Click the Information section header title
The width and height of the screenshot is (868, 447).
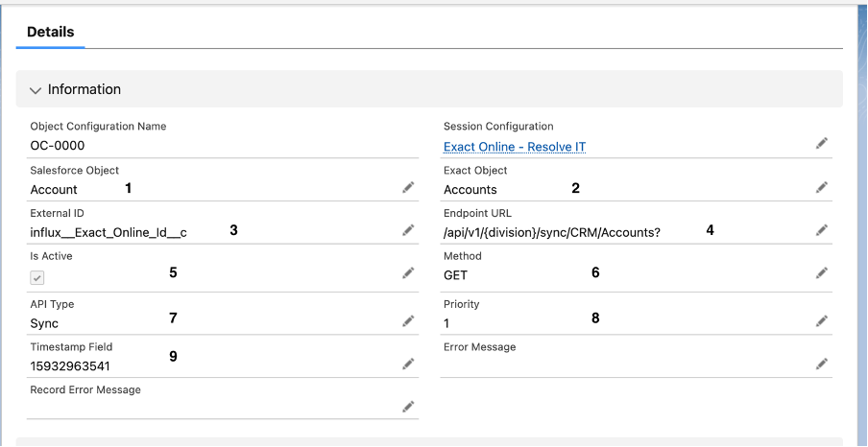click(84, 89)
